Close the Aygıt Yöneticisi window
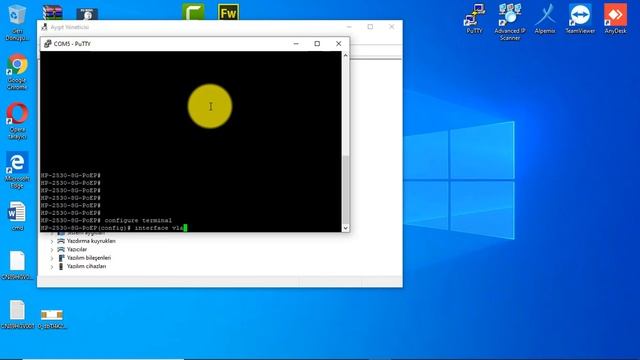Viewport: 640px width, 360px height. (391, 27)
